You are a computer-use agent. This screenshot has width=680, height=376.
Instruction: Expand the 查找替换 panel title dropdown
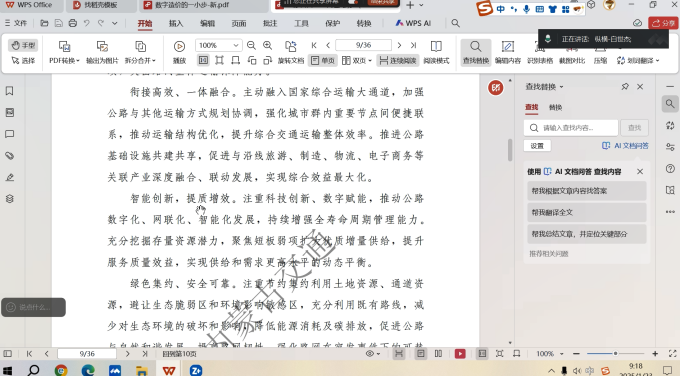click(x=561, y=87)
